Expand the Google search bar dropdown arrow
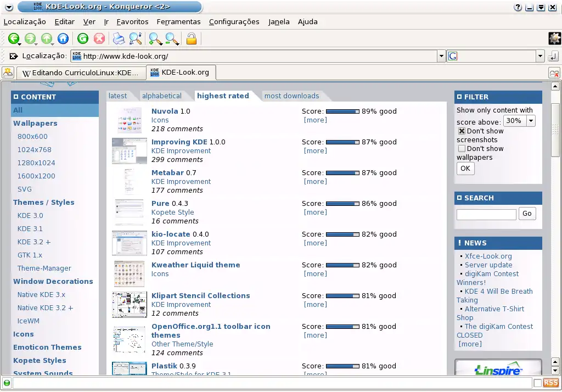This screenshot has height=392, width=562. tap(540, 56)
